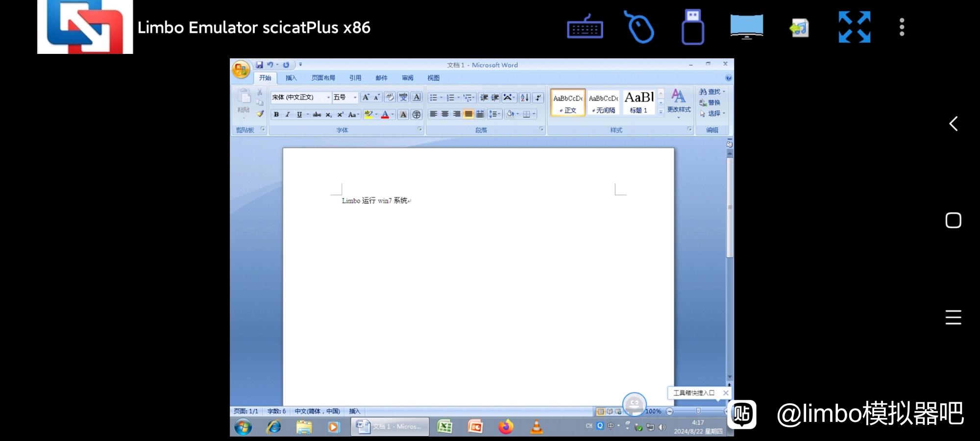The height and width of the screenshot is (441, 980).
Task: Click the Enclose Characters icon
Action: 416,114
